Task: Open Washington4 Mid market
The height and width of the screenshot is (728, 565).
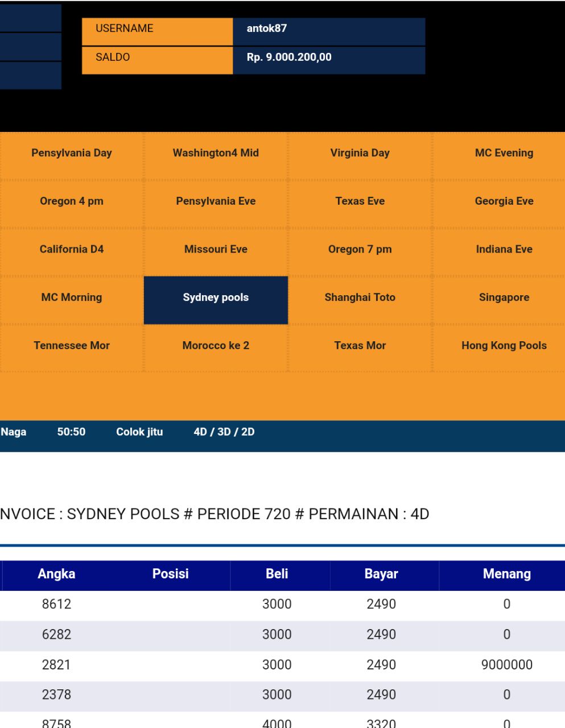Action: 216,153
